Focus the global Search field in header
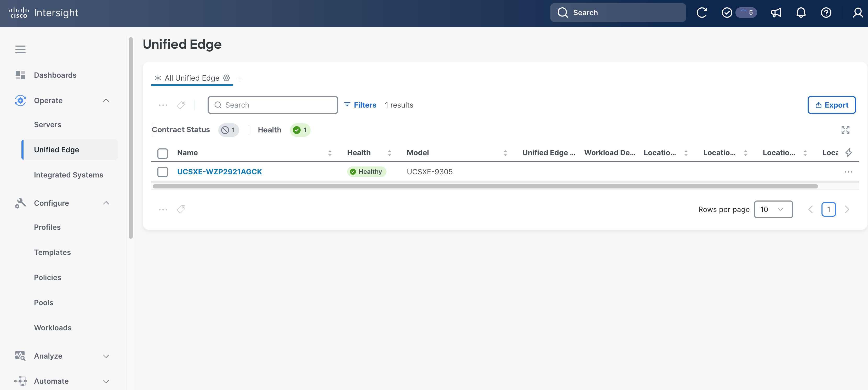Viewport: 868px width, 390px height. pyautogui.click(x=618, y=13)
